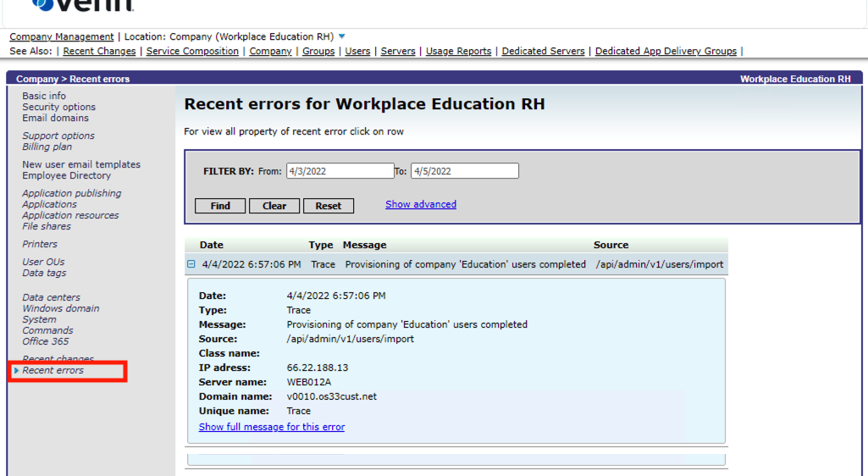The image size is (868, 476).
Task: Select Email domains in sidebar
Action: (55, 118)
